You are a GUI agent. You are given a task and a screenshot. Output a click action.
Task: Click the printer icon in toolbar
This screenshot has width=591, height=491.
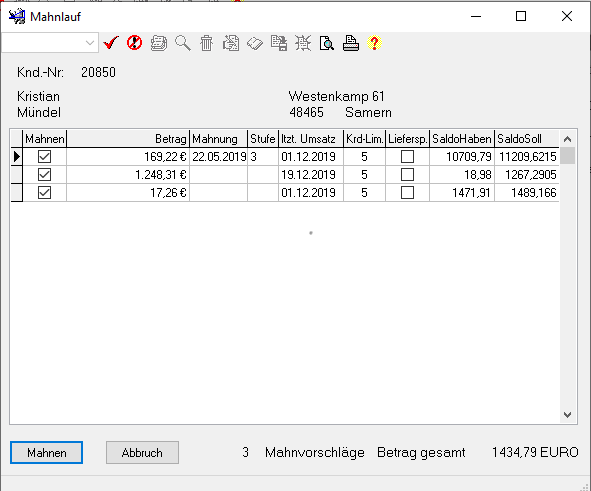coord(351,43)
